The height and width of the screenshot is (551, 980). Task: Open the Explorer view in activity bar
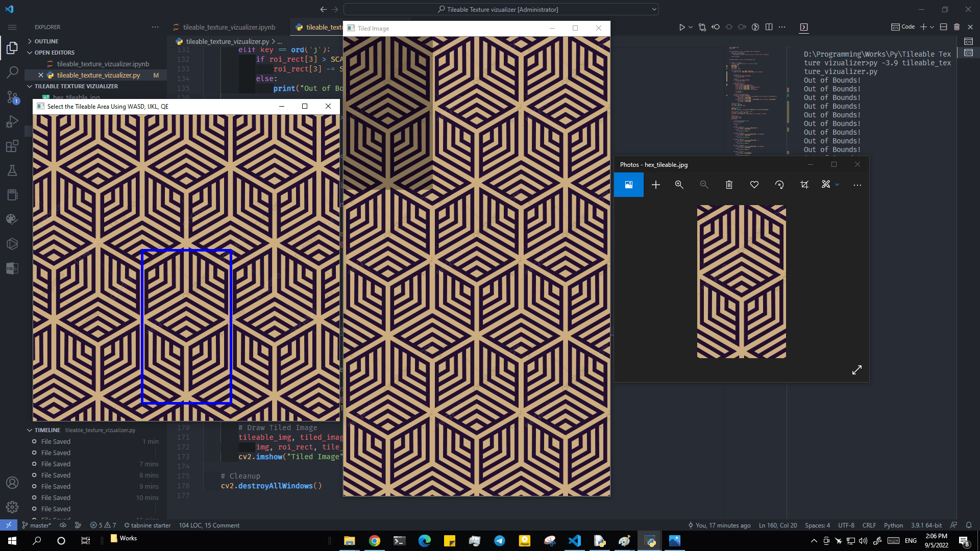pyautogui.click(x=12, y=48)
